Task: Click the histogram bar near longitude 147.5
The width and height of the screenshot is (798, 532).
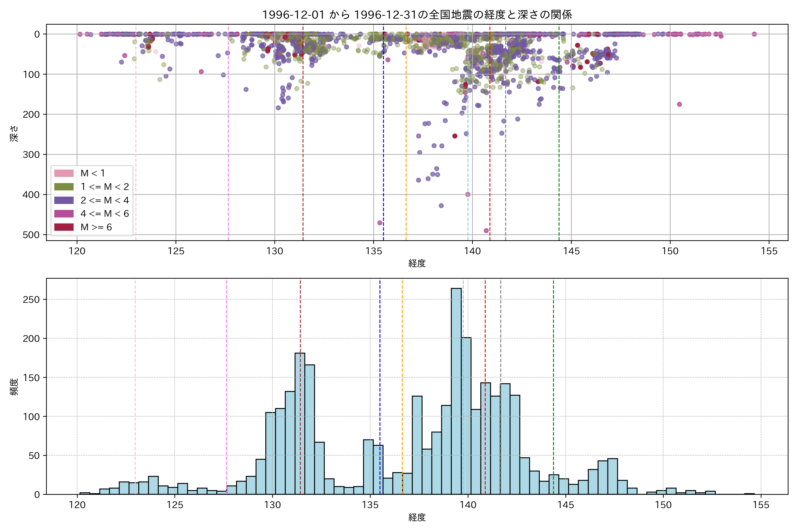Action: [612, 476]
